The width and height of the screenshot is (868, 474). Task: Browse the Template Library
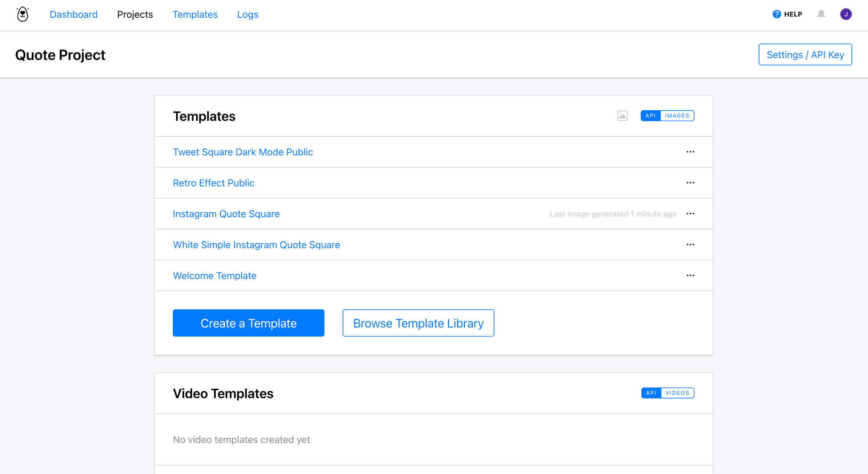(418, 323)
